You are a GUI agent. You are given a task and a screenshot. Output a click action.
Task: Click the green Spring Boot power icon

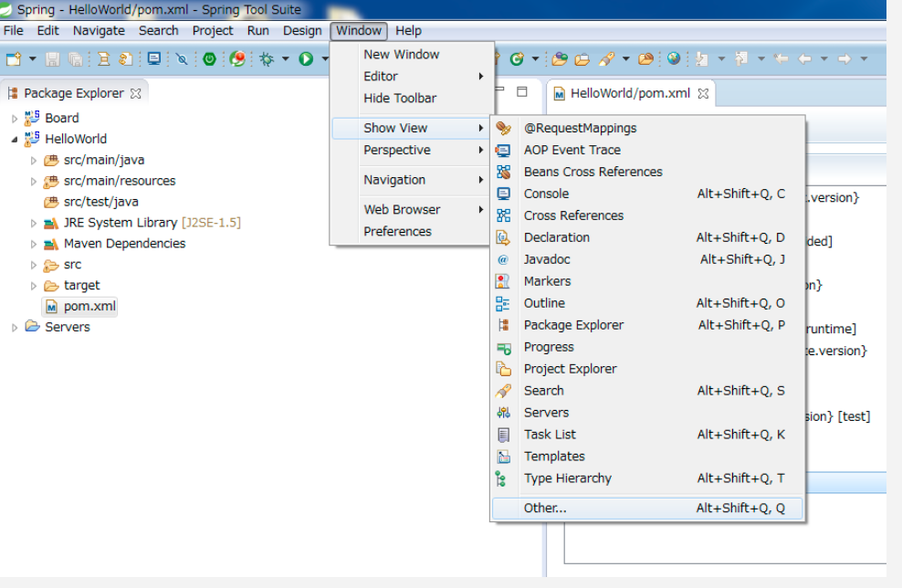point(209,58)
